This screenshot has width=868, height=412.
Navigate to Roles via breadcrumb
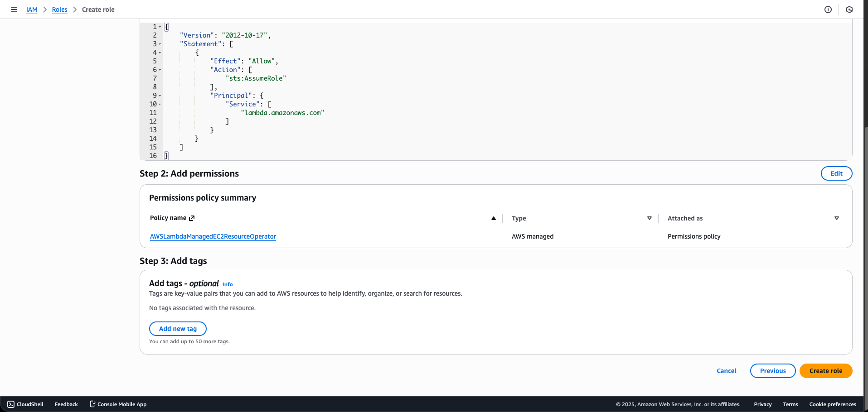59,9
